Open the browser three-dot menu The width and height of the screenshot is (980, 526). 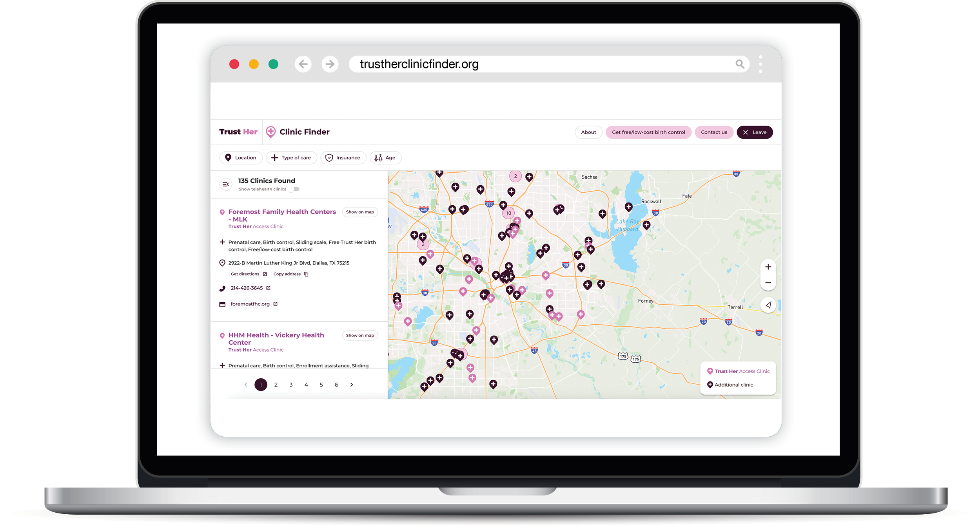(x=760, y=64)
